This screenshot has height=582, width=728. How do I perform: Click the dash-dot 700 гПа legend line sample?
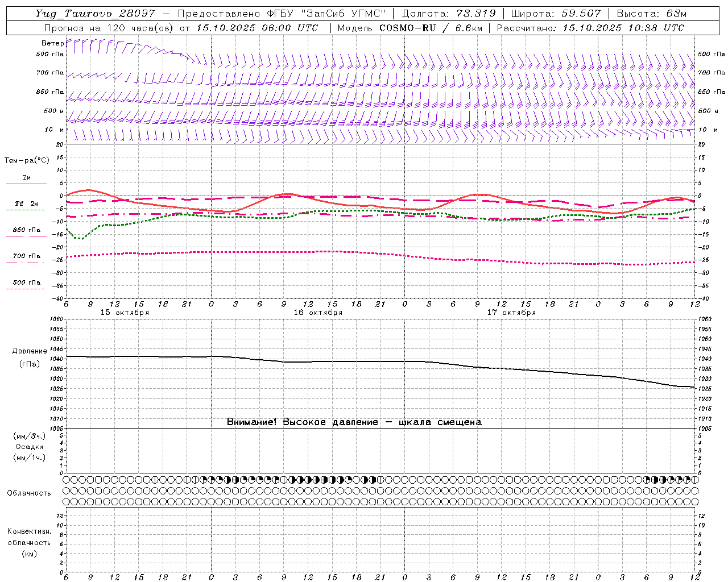25,263
